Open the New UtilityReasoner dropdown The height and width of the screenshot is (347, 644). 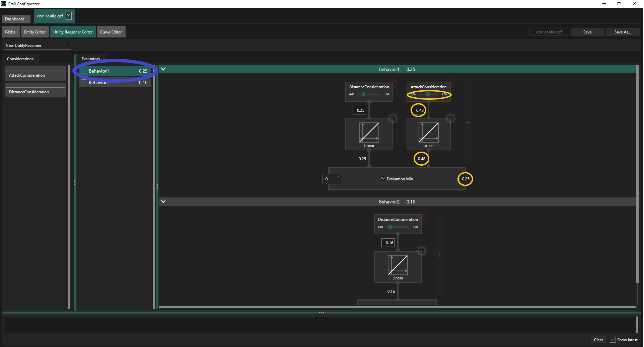click(x=37, y=46)
